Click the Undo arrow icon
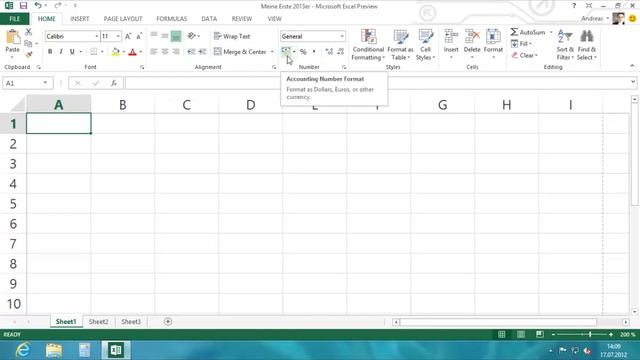640x360 pixels. pos(38,5)
